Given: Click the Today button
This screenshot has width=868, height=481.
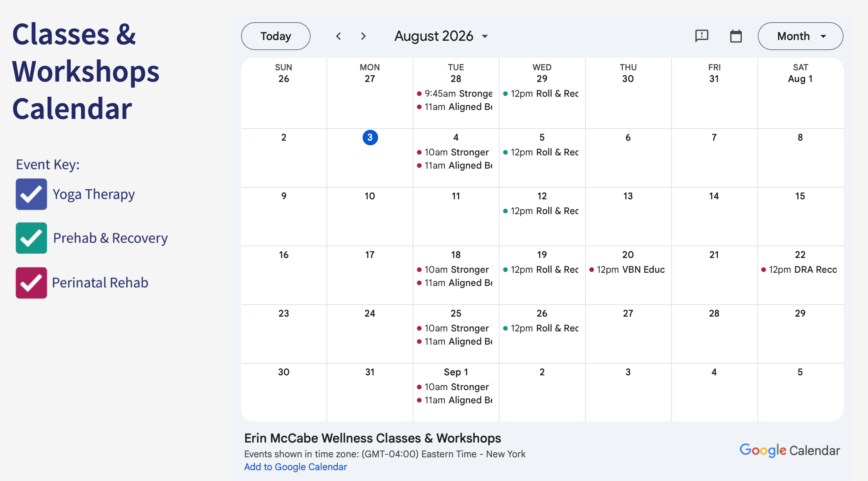Looking at the screenshot, I should pos(276,36).
